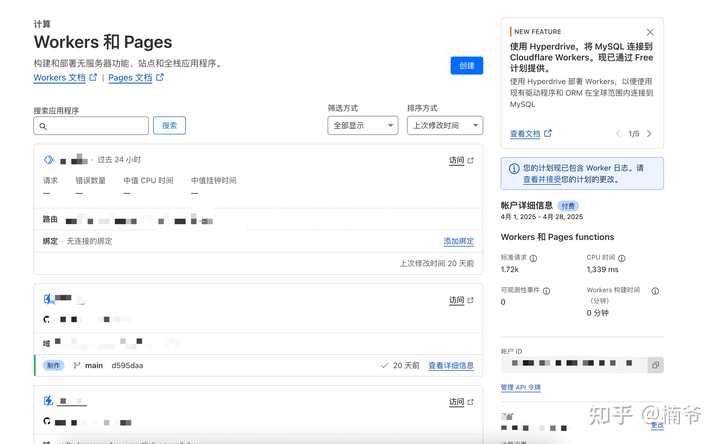Copy the 帐户 ID with copy icon

(x=656, y=365)
